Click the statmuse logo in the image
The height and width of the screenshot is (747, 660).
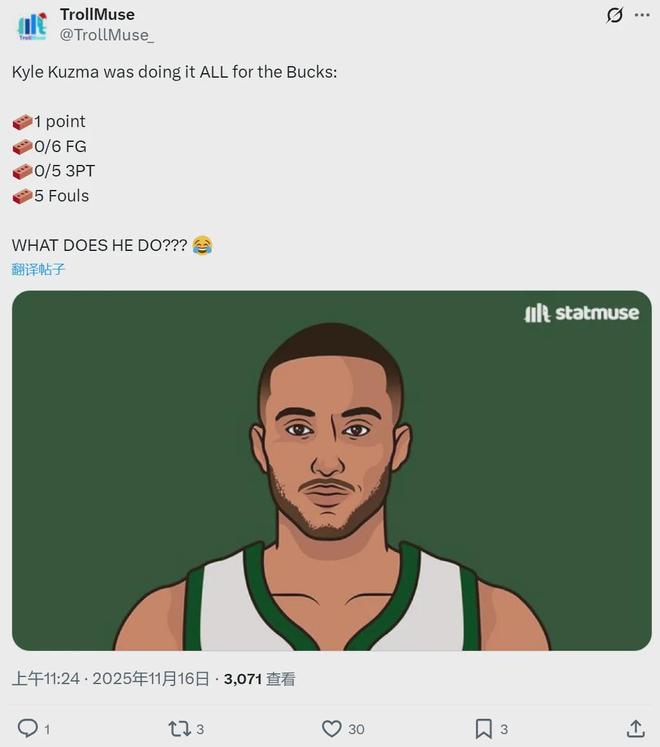581,314
